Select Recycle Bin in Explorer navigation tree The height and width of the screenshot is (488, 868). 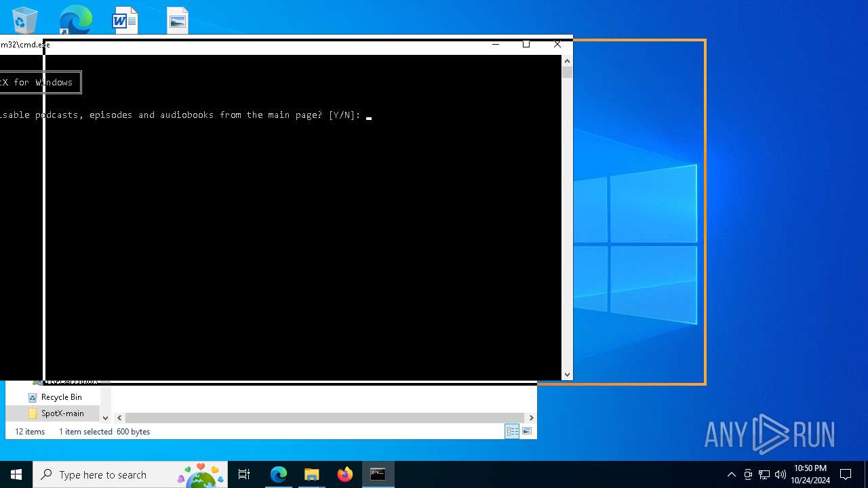point(61,397)
